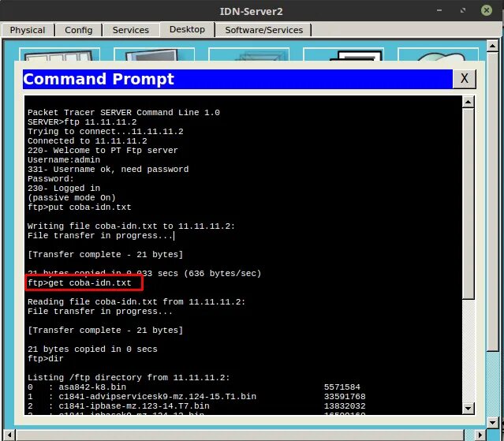
Task: Select the Desktop tab
Action: click(x=187, y=29)
